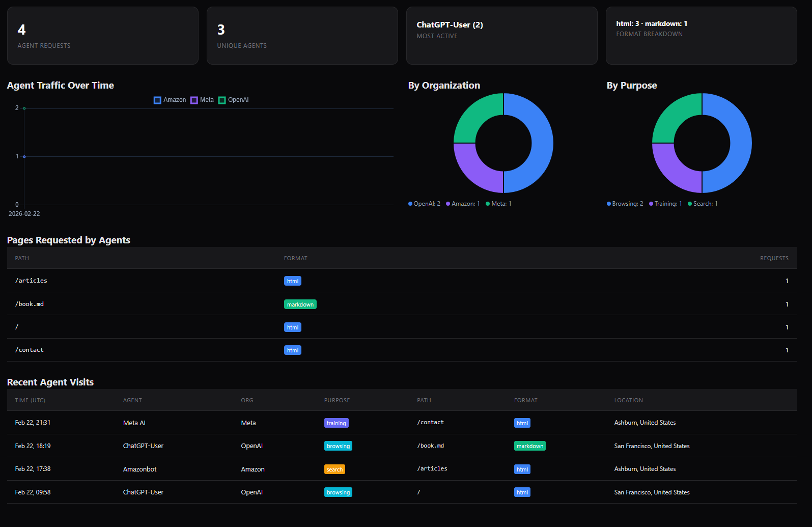Open the Format Breakdown summary card

click(x=701, y=36)
